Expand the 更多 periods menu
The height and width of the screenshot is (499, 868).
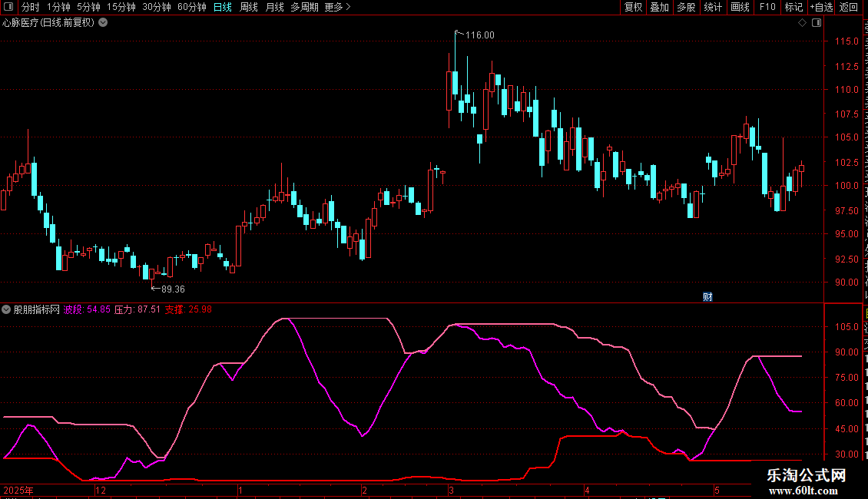tap(337, 7)
